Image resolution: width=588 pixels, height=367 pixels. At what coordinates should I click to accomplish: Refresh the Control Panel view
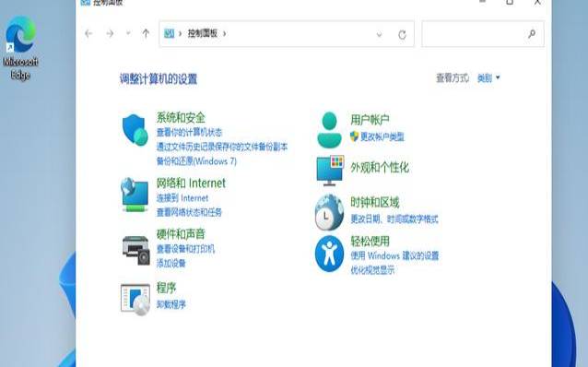tap(402, 35)
